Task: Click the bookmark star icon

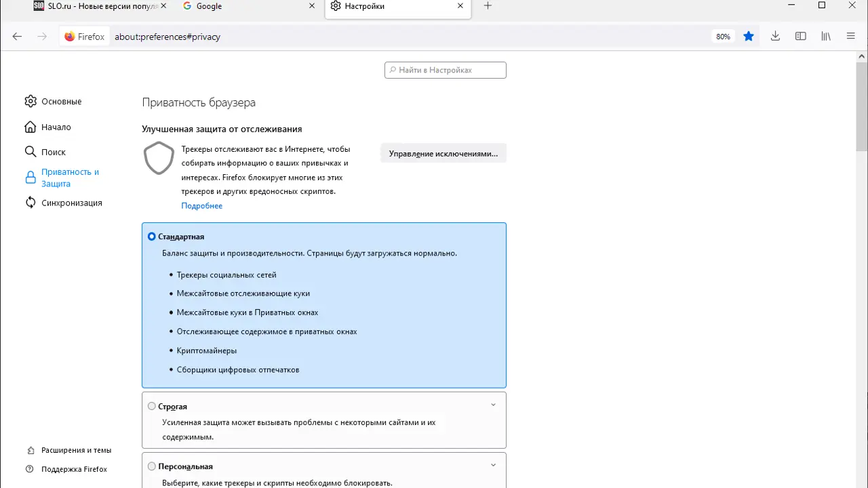Action: click(x=749, y=37)
